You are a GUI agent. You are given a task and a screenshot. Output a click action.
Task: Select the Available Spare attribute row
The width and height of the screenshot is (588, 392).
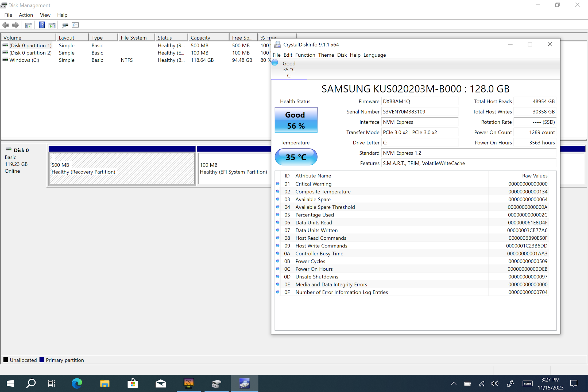coord(412,199)
